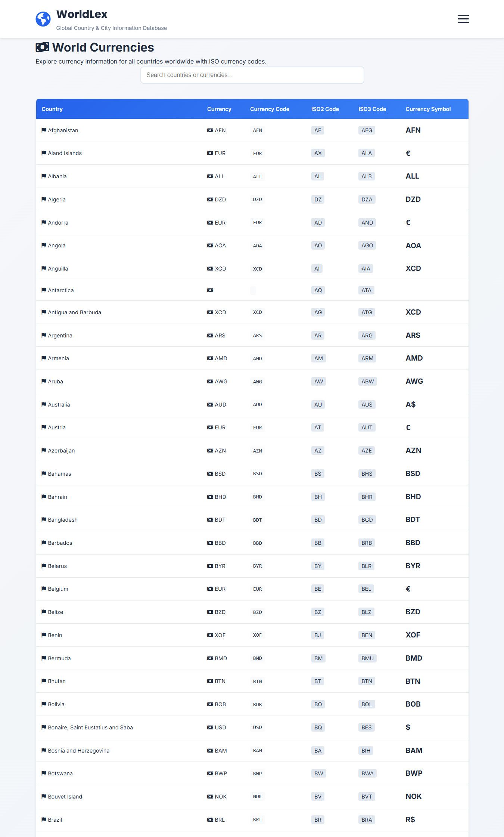Click the banknote icon beside BRL

coord(210,820)
